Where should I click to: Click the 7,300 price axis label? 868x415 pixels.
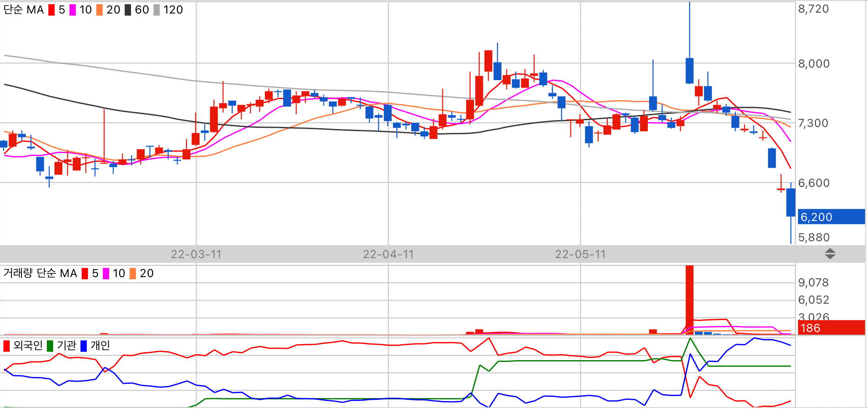click(x=814, y=123)
